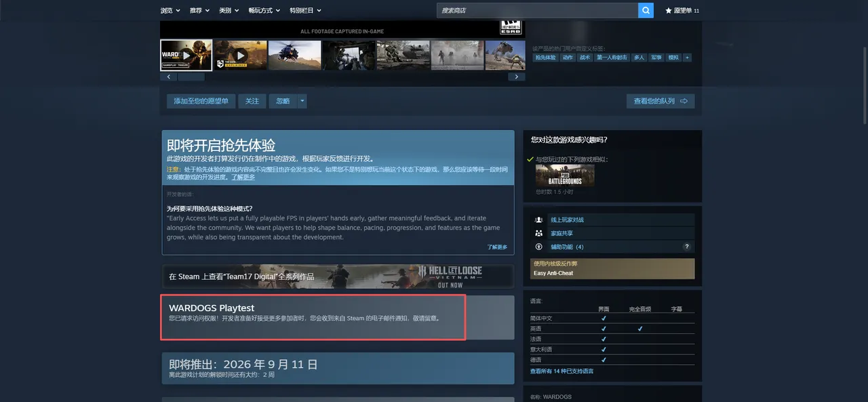Image resolution: width=868 pixels, height=402 pixels.
Task: Play the second video thumbnail 'Explained'
Action: point(240,55)
